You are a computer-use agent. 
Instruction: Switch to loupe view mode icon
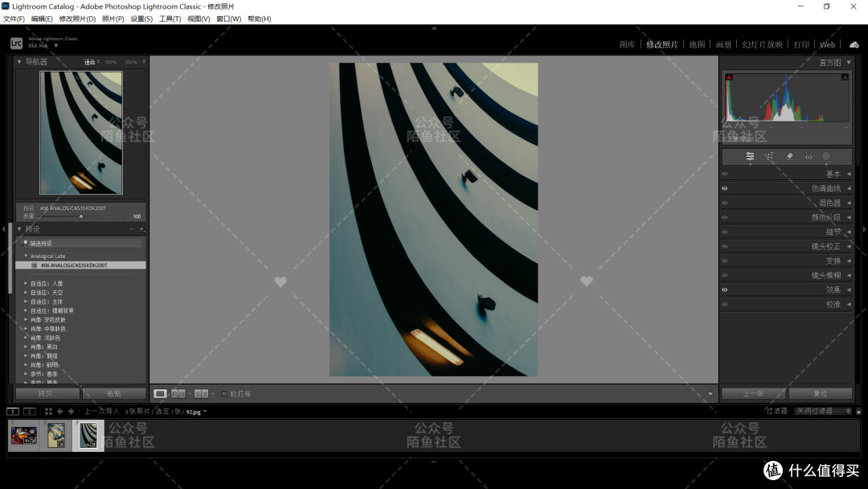[160, 394]
